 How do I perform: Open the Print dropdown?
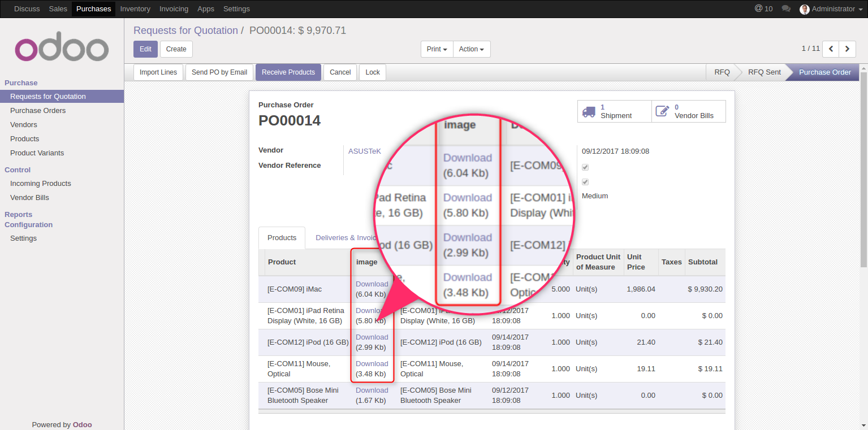[436, 49]
